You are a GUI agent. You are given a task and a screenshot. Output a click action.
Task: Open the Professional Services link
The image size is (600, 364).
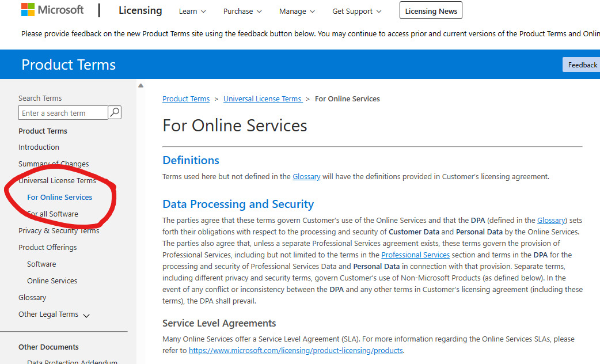pyautogui.click(x=415, y=255)
